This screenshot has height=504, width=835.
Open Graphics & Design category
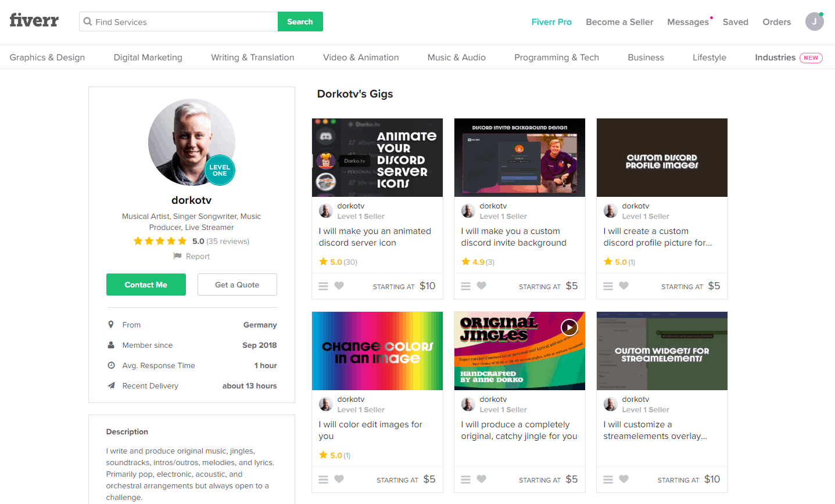47,57
